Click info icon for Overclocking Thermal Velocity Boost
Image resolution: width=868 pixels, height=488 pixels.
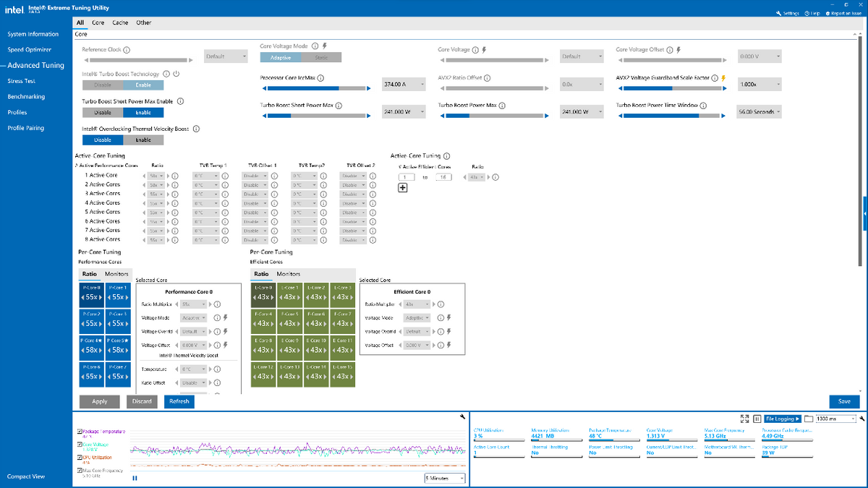(196, 129)
